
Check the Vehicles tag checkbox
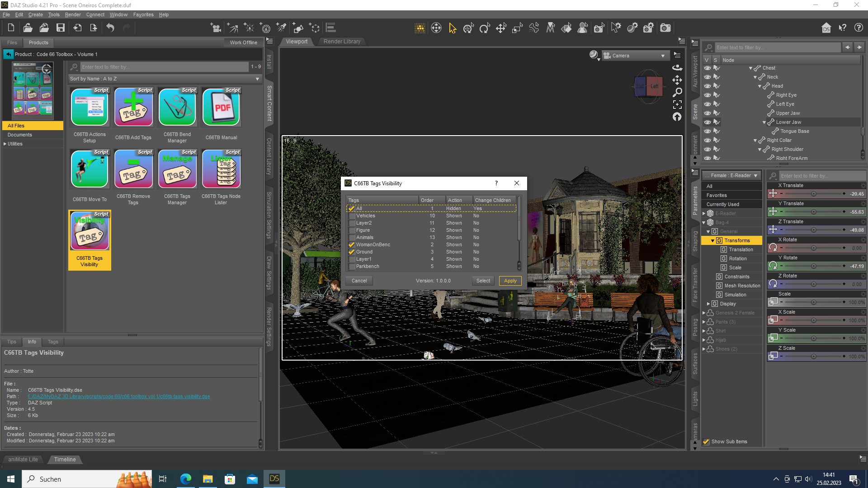352,216
